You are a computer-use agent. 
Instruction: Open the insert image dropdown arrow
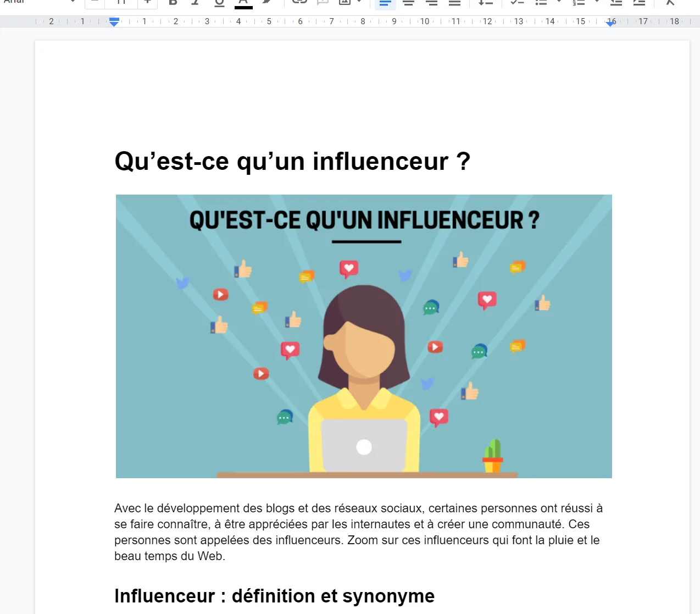359,2
